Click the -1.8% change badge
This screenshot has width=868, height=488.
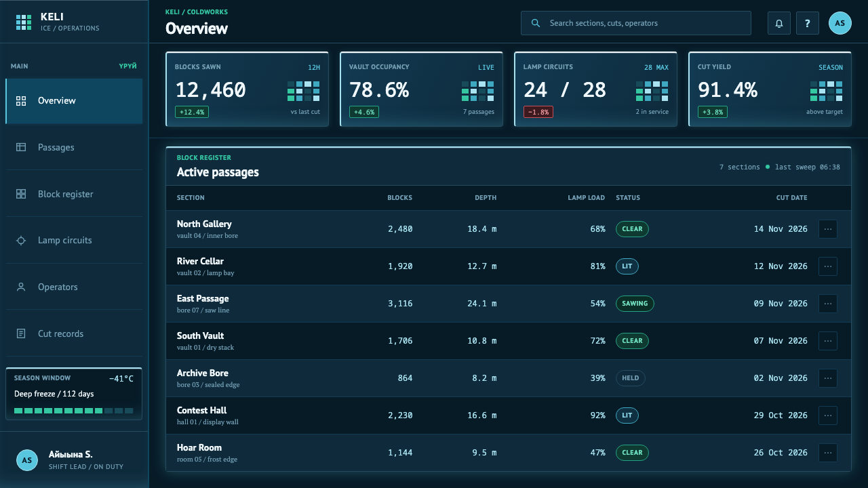tap(538, 112)
